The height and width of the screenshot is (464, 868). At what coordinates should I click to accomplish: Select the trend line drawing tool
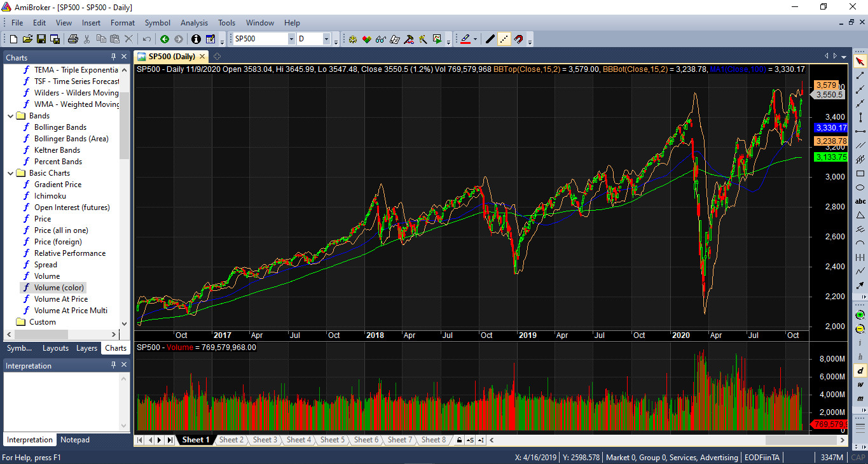(860, 75)
